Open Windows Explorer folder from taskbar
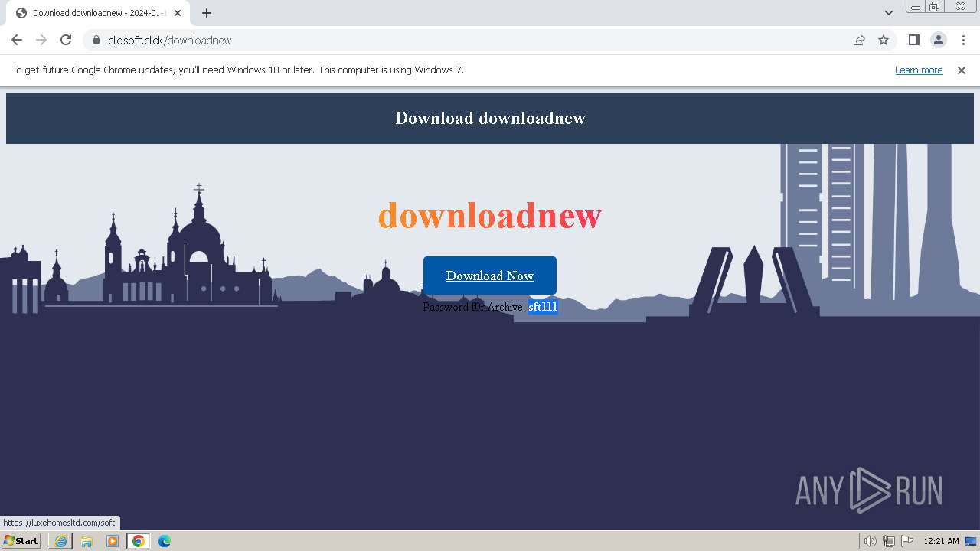Viewport: 980px width, 551px height. (87, 541)
